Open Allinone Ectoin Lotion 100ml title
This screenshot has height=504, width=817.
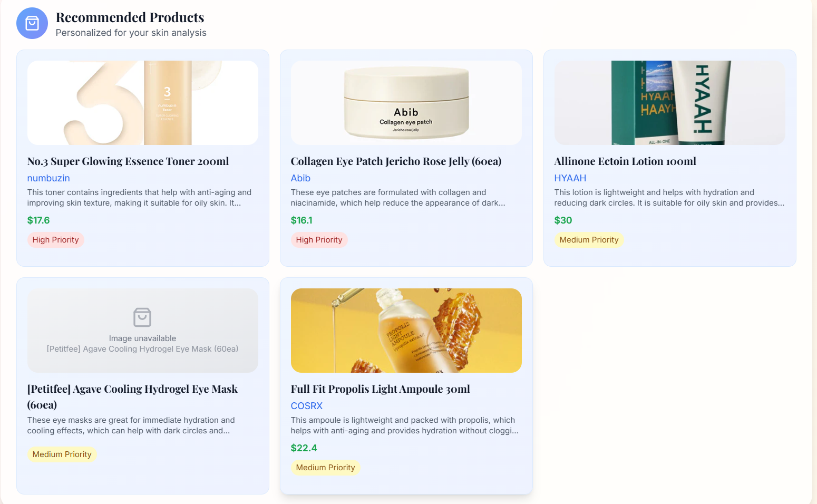tap(625, 161)
